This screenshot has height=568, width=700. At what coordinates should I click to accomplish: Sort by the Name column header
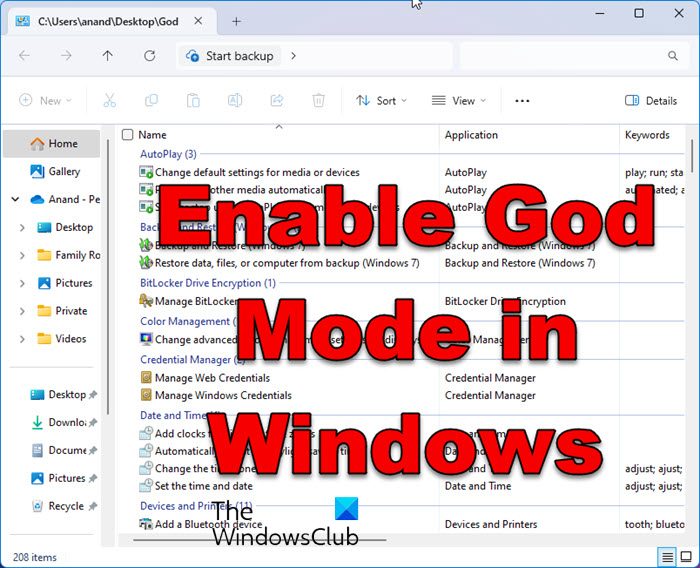coord(152,135)
